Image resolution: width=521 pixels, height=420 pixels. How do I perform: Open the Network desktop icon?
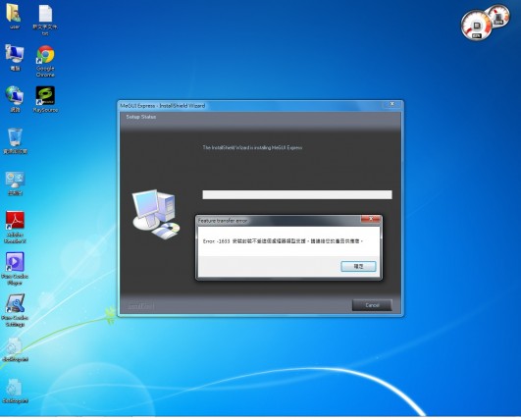(15, 99)
